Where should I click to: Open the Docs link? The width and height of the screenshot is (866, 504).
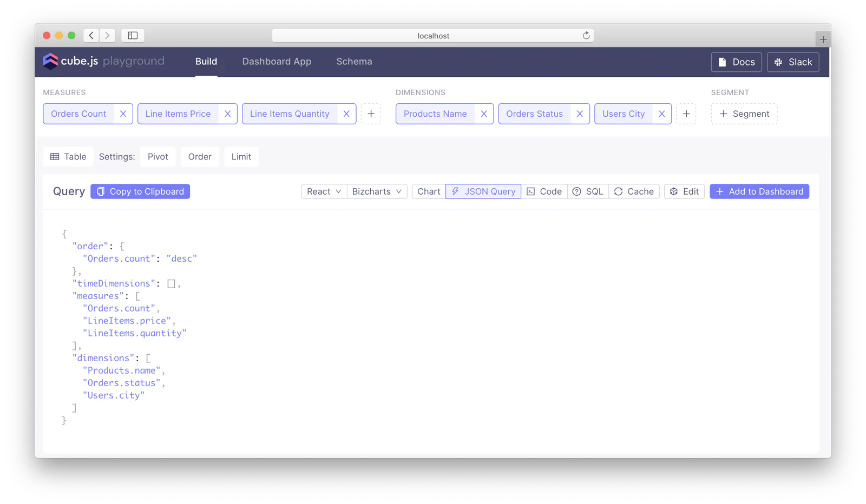point(736,62)
